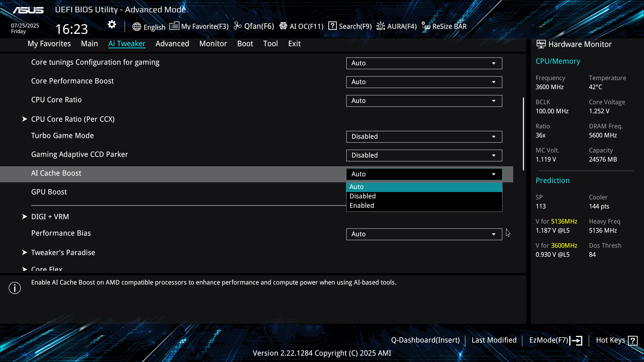The image size is (644, 362).
Task: Open Turbo Game Mode dropdown
Action: click(424, 136)
